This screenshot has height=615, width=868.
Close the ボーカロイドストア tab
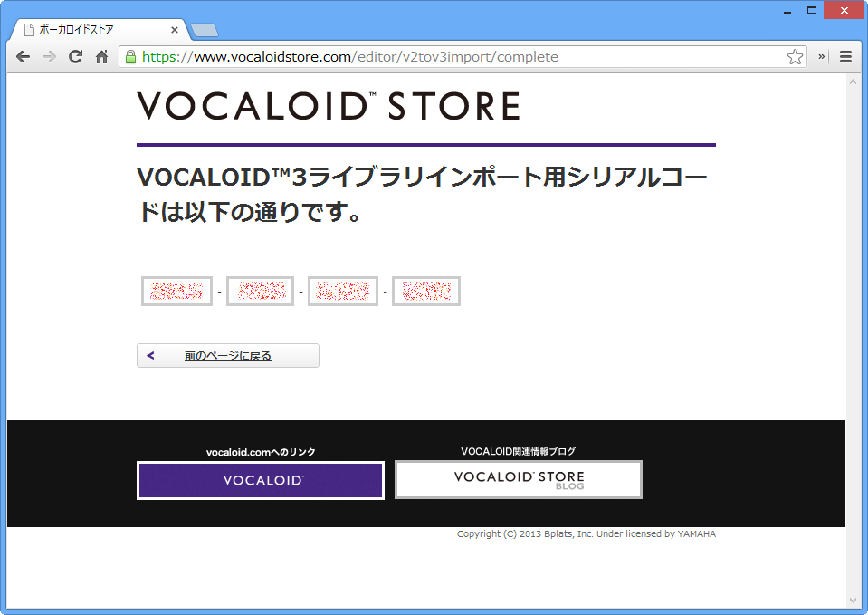coord(175,30)
